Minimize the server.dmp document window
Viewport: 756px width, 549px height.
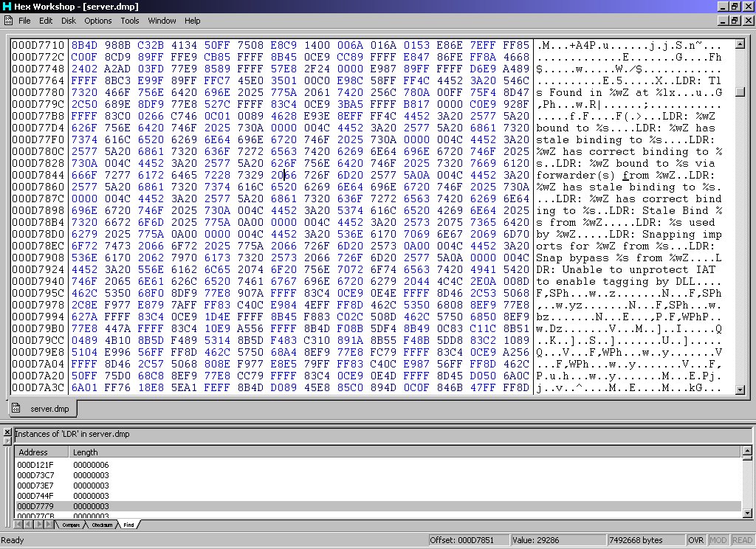pyautogui.click(x=724, y=20)
